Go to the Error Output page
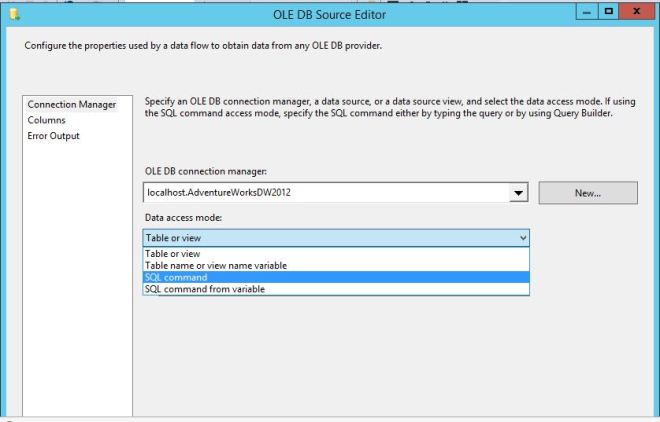 [54, 136]
